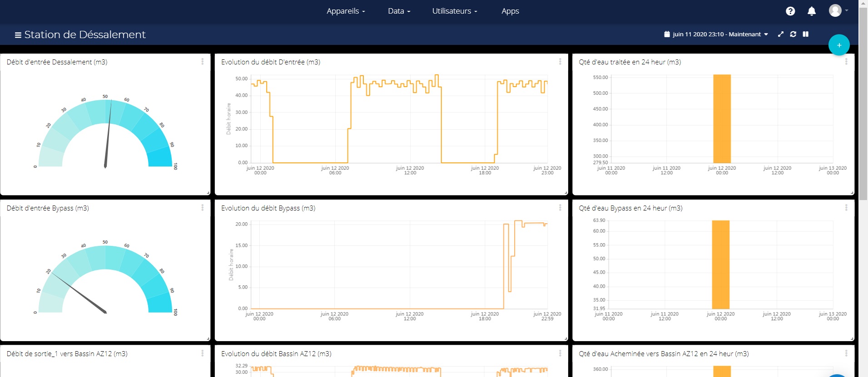868x377 pixels.
Task: Click 'Evolution du débit Bypass (m3)' title
Action: [x=268, y=208]
